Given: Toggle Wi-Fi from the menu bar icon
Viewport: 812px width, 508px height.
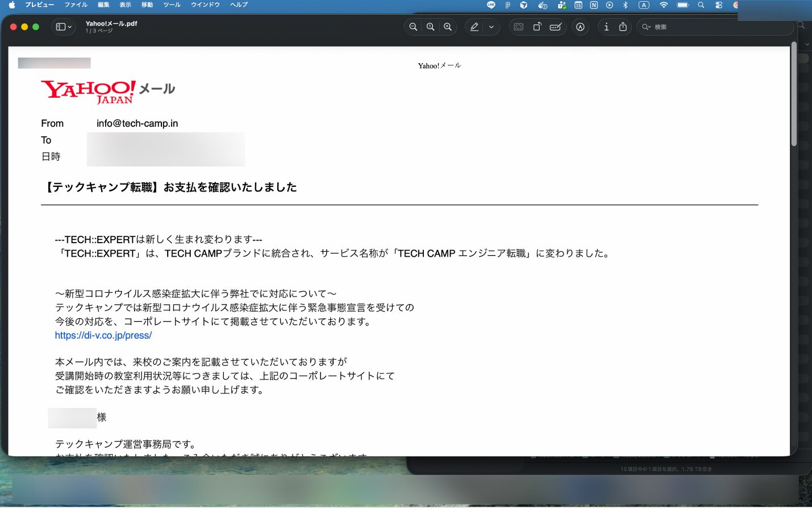Looking at the screenshot, I should [x=664, y=5].
